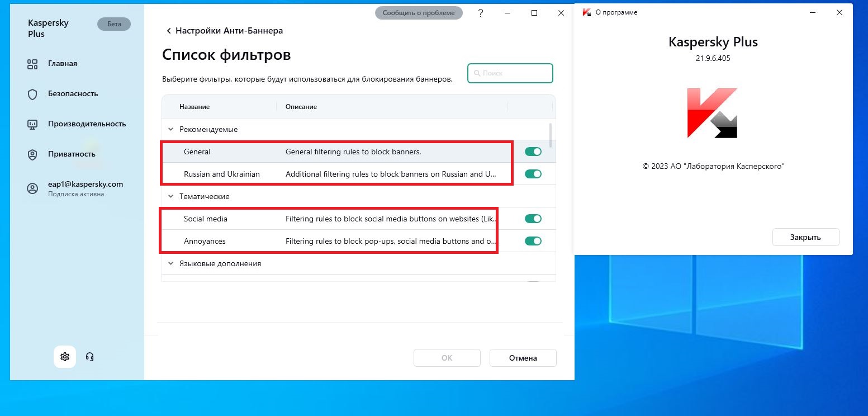Collapse the Тематические group
Viewport: 868px width, 416px height.
[170, 196]
